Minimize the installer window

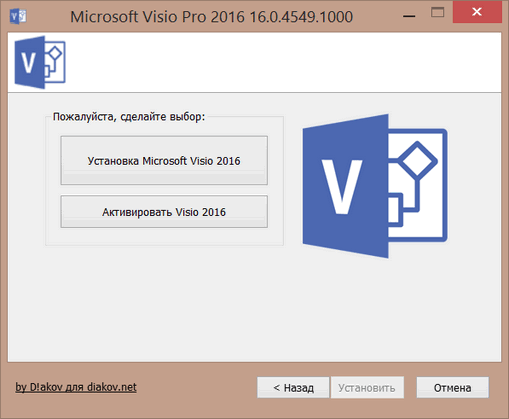(409, 15)
